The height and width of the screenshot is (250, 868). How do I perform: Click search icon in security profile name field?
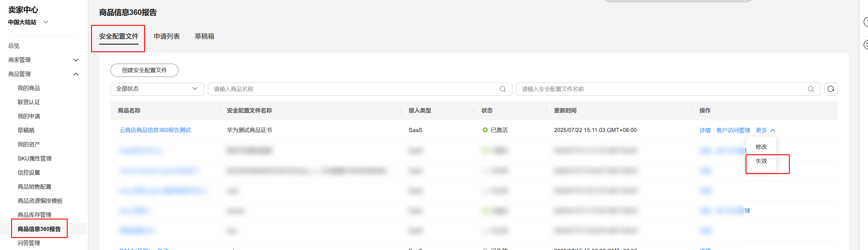tap(811, 89)
